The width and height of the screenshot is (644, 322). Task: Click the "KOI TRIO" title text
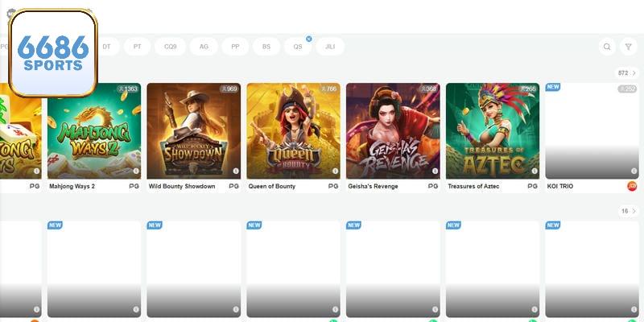[x=560, y=186]
